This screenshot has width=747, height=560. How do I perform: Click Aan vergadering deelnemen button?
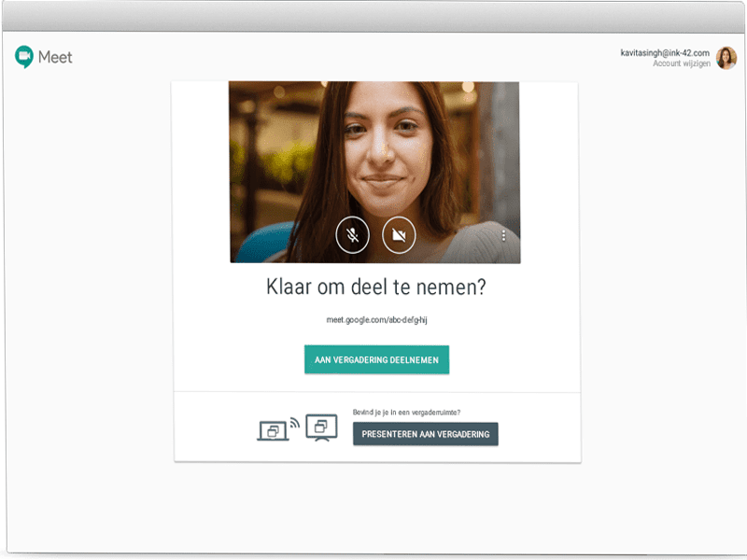pos(376,359)
